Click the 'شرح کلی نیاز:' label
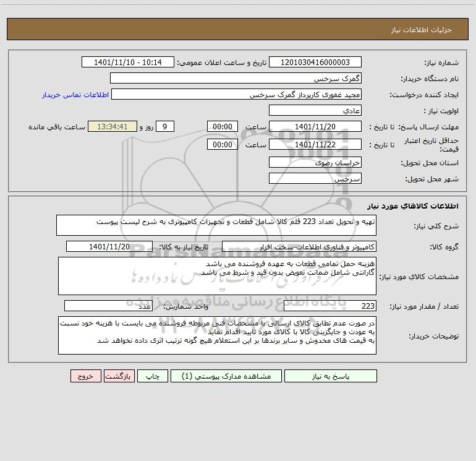476x461 pixels. point(436,226)
